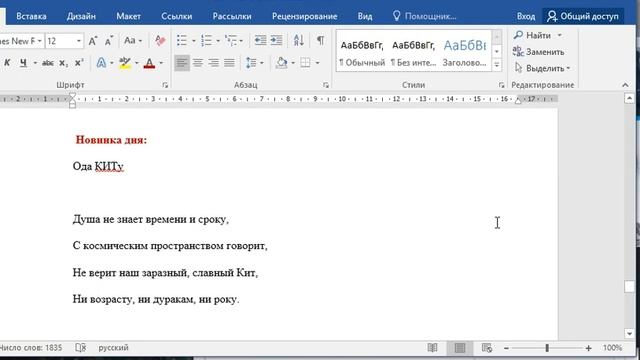Open the line spacing options
Image resolution: width=640 pixels, height=360 pixels.
pyautogui.click(x=251, y=63)
